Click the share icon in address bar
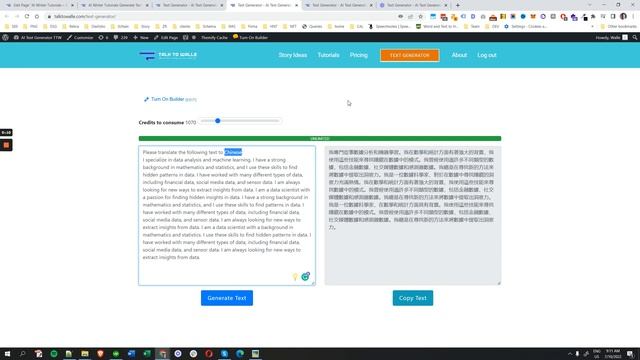The width and height of the screenshot is (640, 360). [411, 16]
